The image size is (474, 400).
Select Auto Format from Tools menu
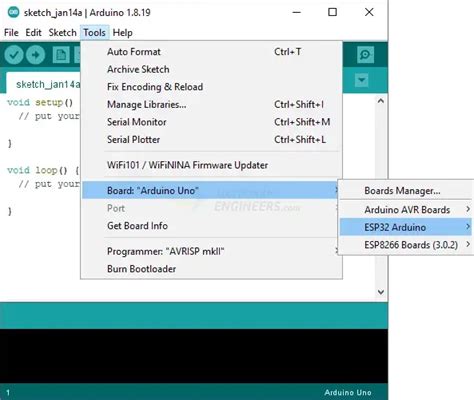click(211, 52)
